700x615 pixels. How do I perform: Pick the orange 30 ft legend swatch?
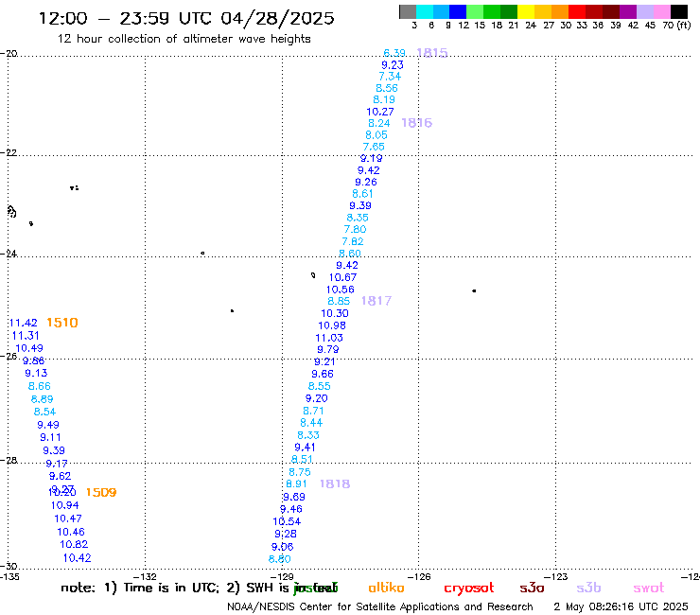(560, 11)
